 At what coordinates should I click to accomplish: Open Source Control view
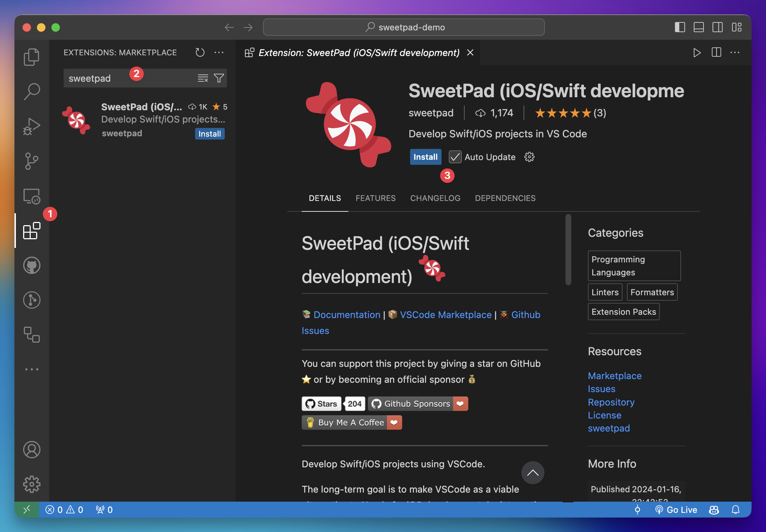point(31,161)
